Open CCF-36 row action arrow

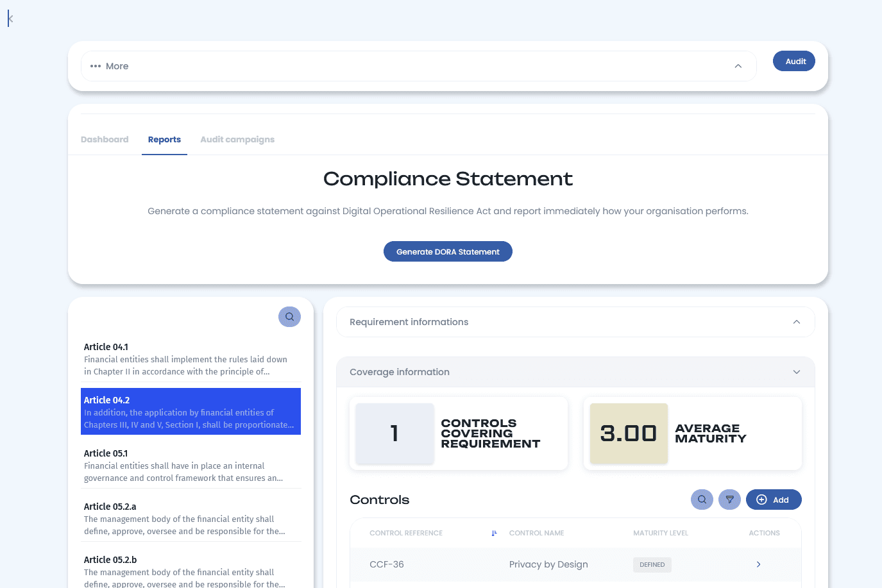tap(758, 564)
